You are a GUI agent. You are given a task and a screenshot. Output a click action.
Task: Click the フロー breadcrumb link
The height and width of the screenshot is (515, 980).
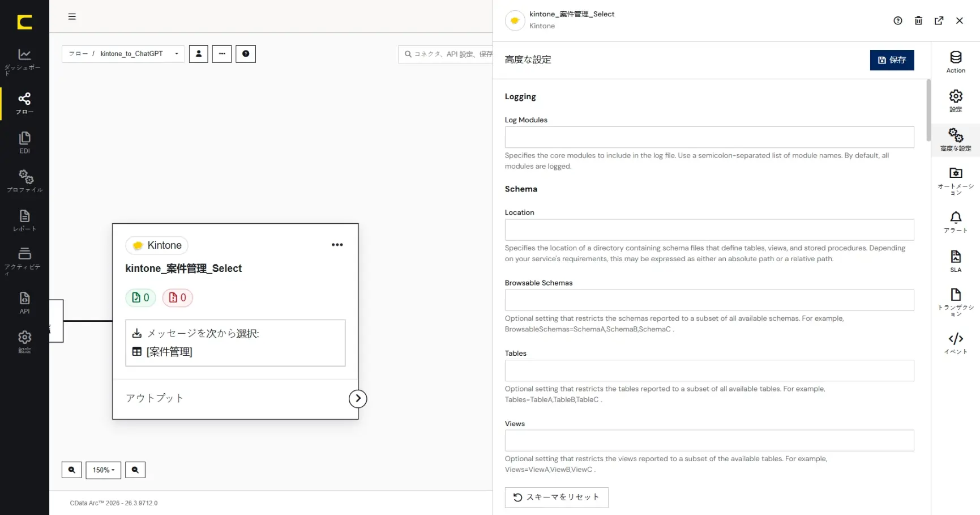pos(78,54)
